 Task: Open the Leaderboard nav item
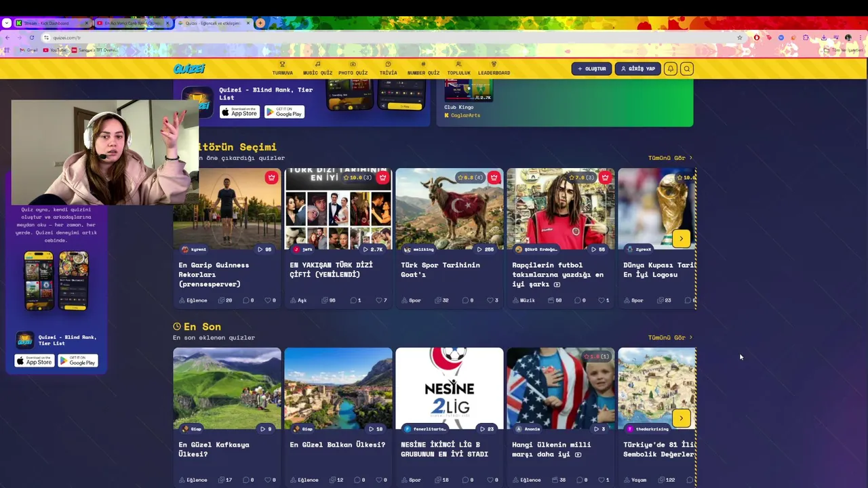coord(494,68)
